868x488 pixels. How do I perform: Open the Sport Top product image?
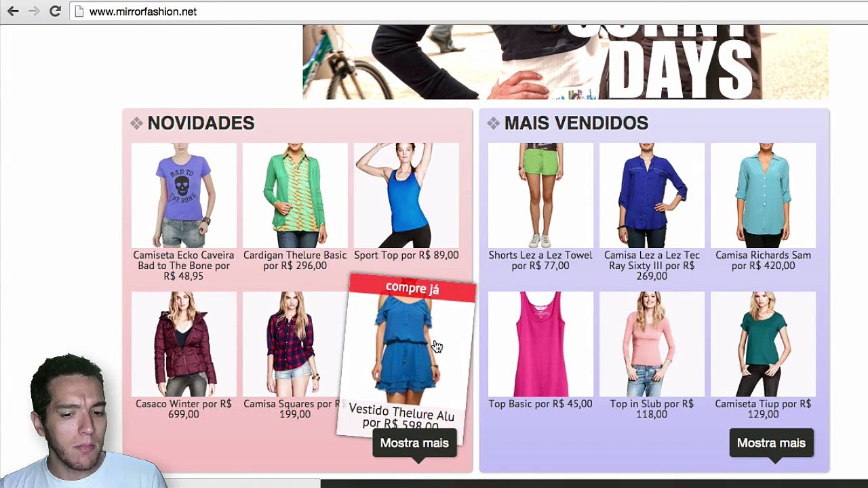tap(406, 195)
